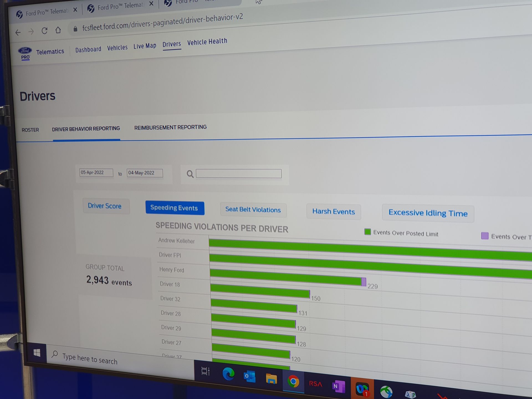
Task: Click the browser home icon
Action: [x=58, y=30]
